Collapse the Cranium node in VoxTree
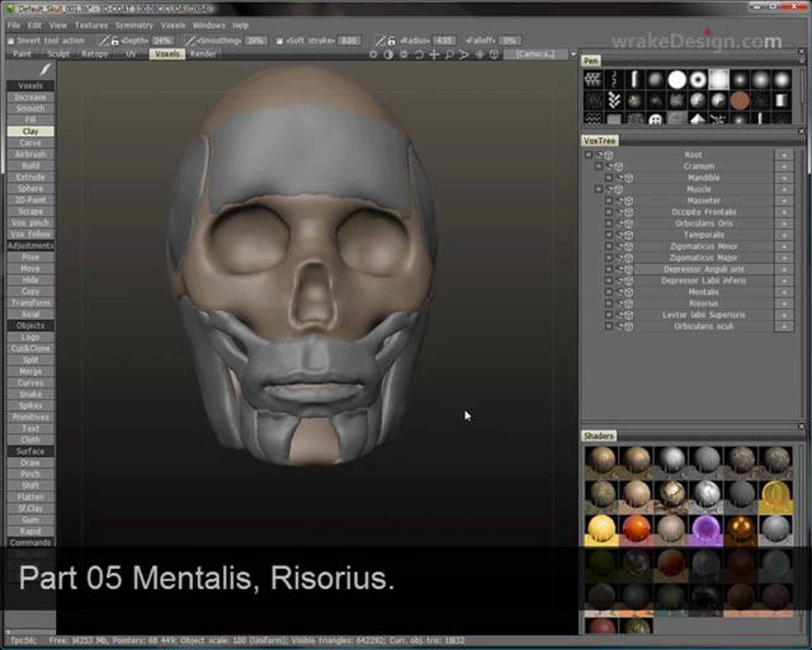Image resolution: width=812 pixels, height=650 pixels. coord(599,166)
